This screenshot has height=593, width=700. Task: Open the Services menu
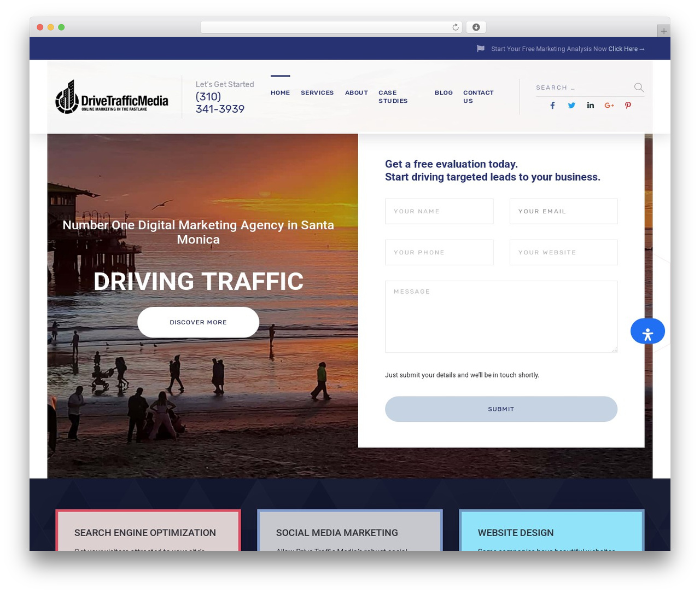317,93
